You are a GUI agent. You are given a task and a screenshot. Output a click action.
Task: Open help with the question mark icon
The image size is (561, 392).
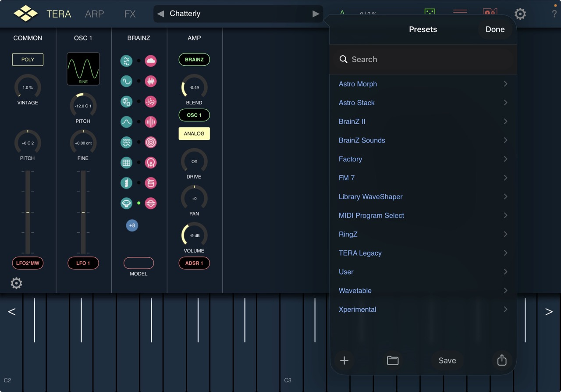point(554,14)
